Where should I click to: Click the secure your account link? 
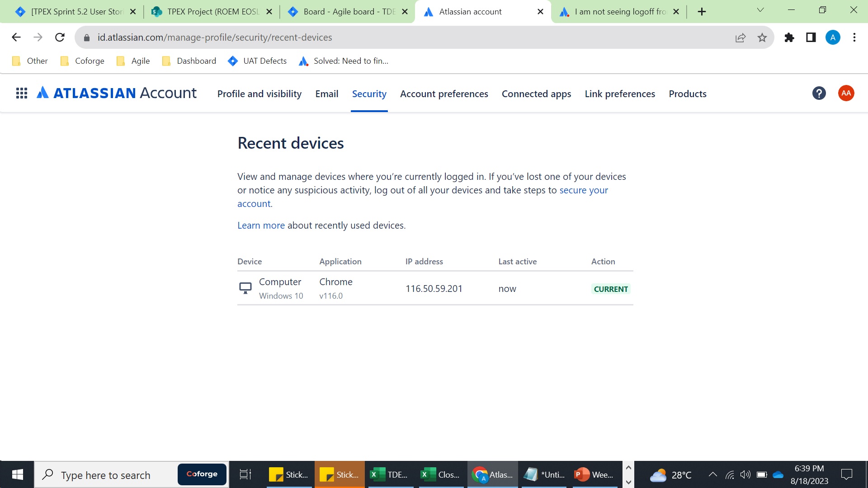tap(583, 190)
